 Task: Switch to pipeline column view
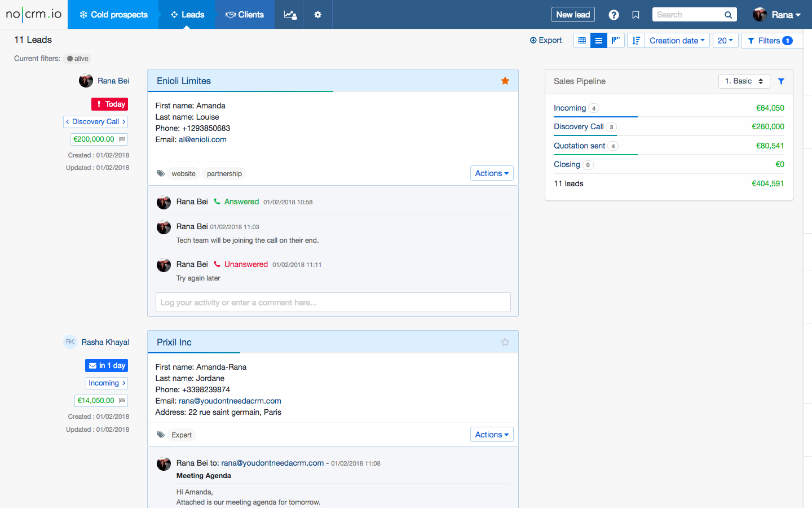[616, 41]
